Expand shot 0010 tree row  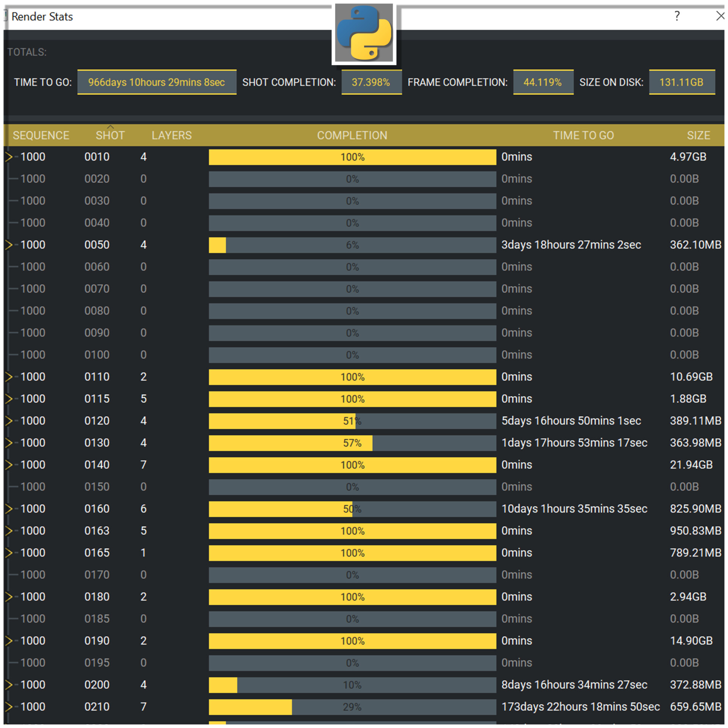click(x=9, y=157)
